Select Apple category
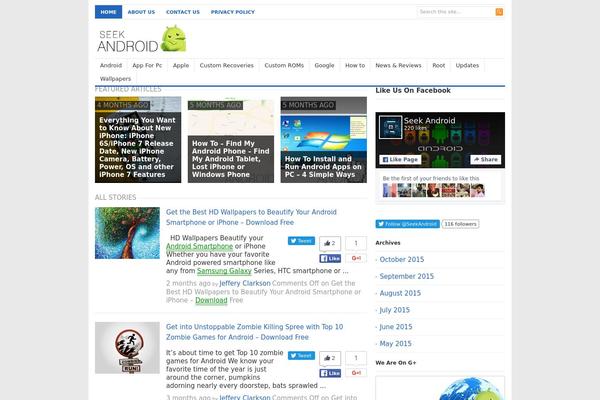Image resolution: width=600 pixels, height=400 pixels. [x=181, y=65]
